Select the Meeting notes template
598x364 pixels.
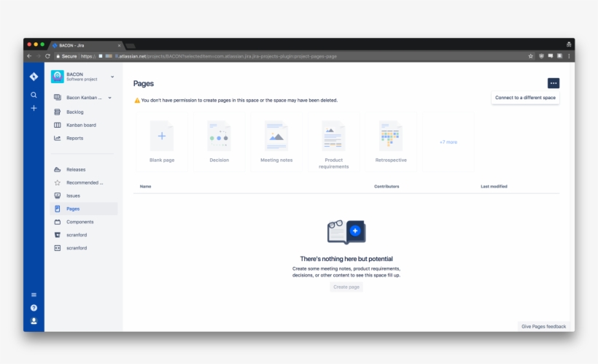pos(276,142)
